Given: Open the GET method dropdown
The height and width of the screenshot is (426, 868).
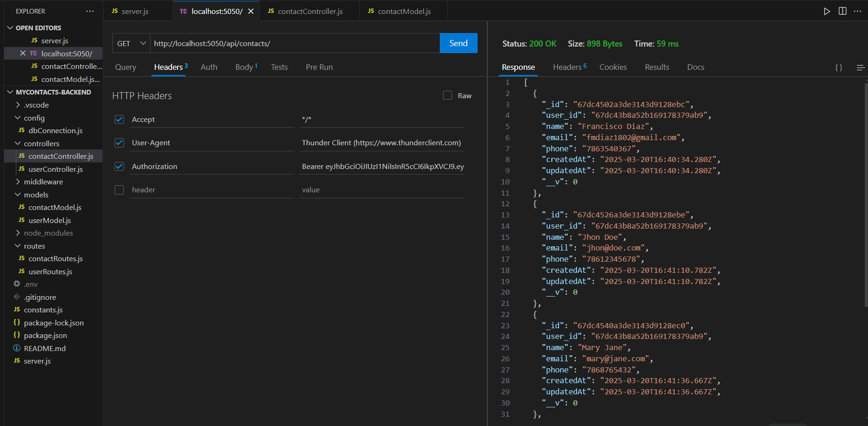Looking at the screenshot, I should 131,43.
